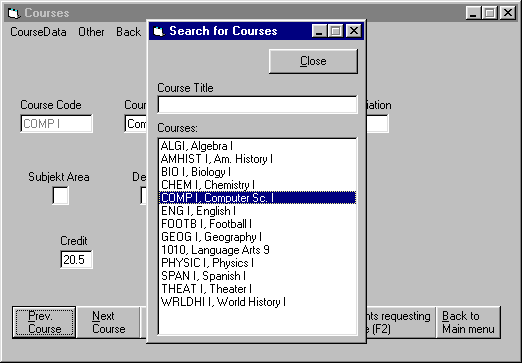Select FOOTB I, Football I entry
The height and width of the screenshot is (363, 522).
tap(257, 224)
